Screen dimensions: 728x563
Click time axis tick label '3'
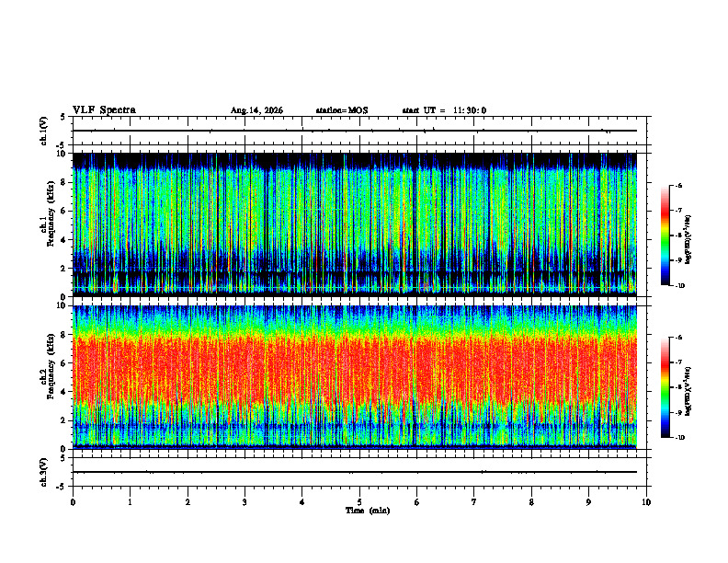click(x=245, y=502)
